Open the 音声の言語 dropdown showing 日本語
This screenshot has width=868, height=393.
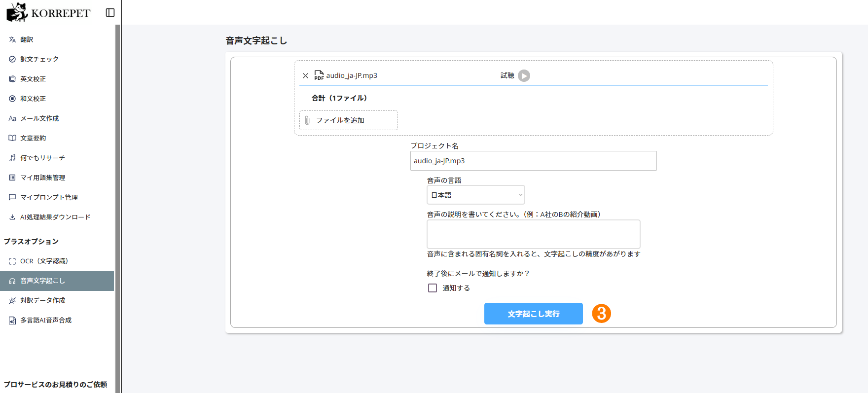click(x=475, y=195)
